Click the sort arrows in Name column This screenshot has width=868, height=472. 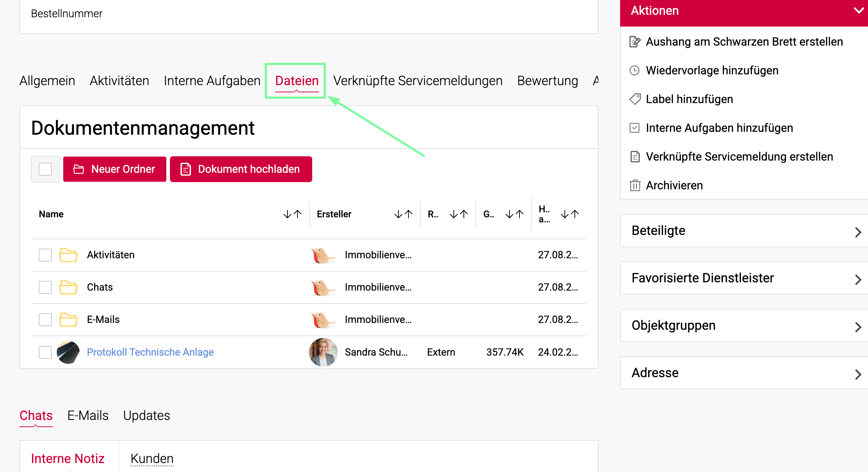(x=292, y=214)
